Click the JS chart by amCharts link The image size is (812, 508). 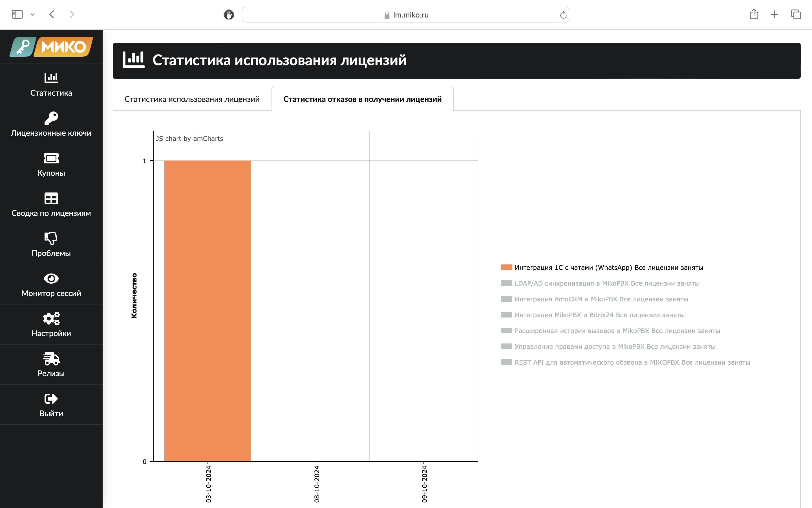point(189,138)
